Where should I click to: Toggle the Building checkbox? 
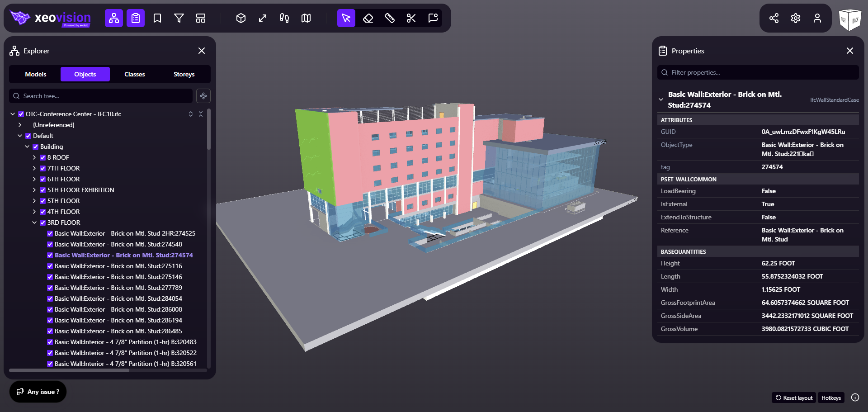35,147
